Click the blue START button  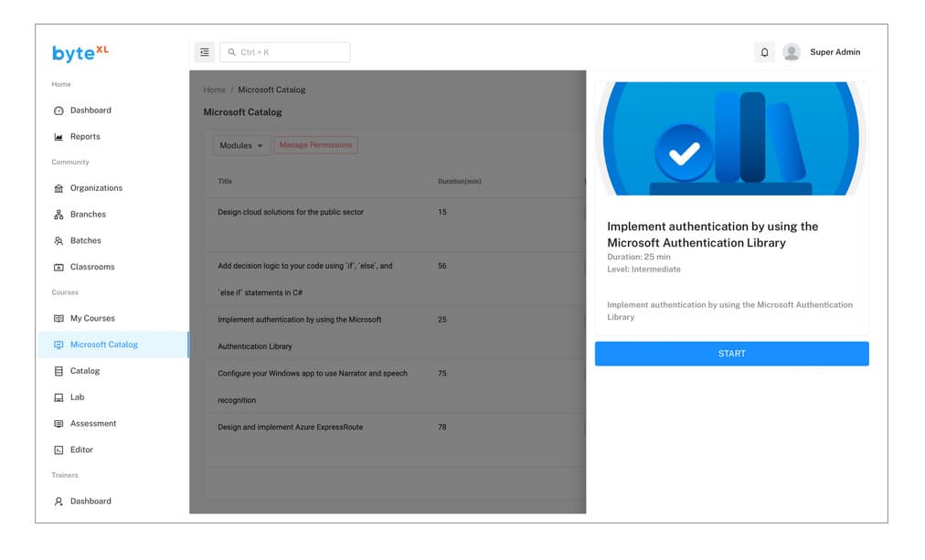point(731,354)
